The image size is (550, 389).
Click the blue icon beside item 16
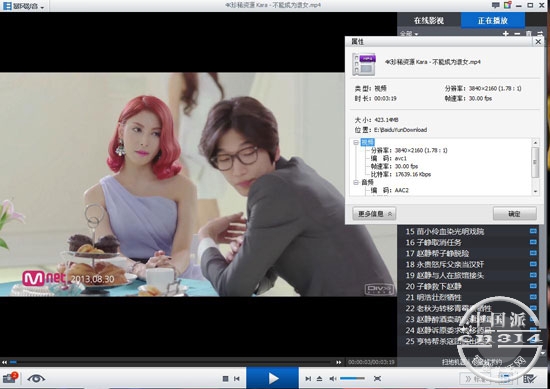point(533,242)
